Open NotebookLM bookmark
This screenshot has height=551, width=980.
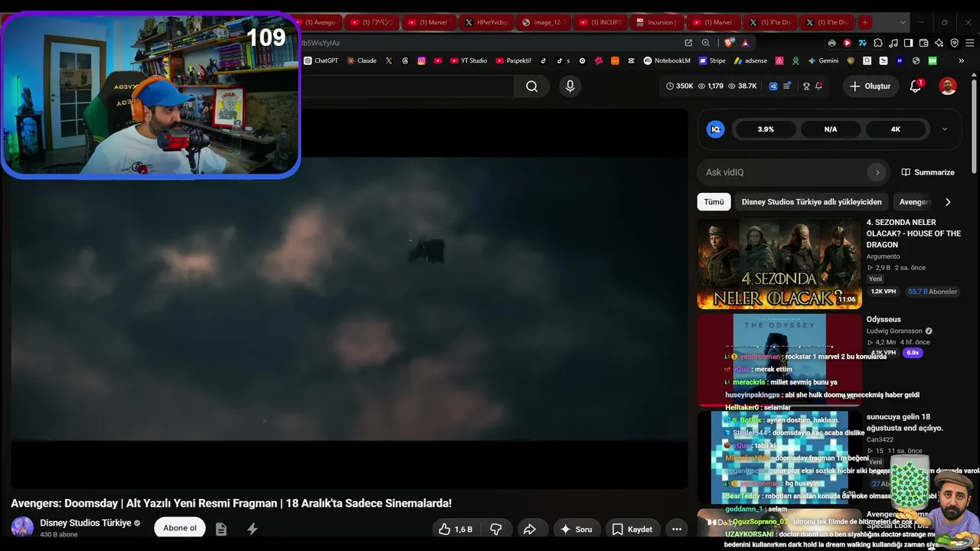tap(667, 60)
